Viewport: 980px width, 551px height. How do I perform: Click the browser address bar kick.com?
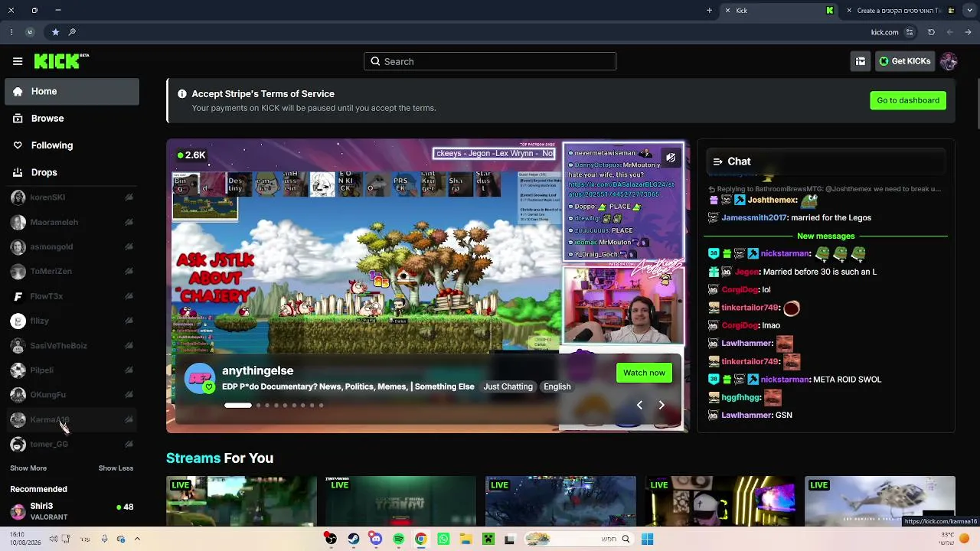point(884,32)
